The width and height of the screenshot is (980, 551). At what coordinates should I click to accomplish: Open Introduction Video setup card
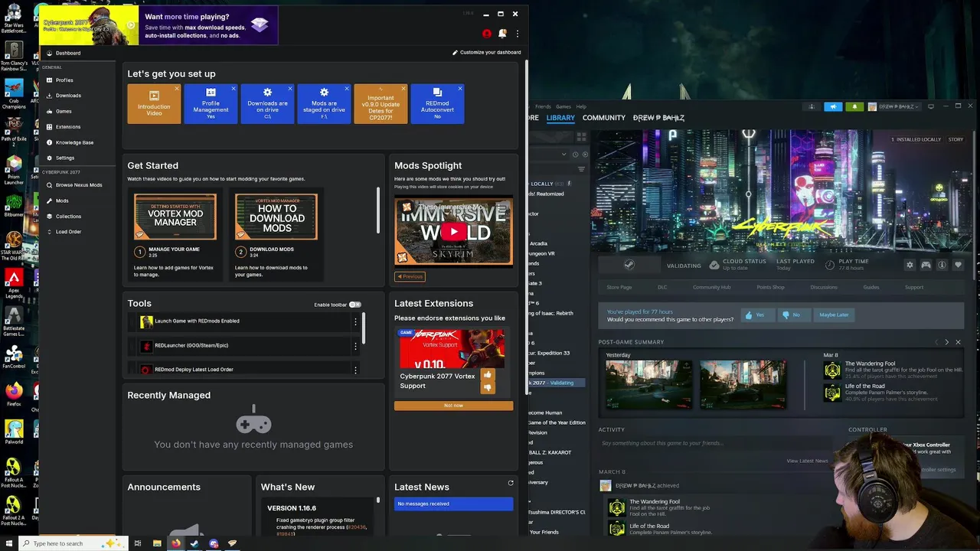click(x=154, y=104)
